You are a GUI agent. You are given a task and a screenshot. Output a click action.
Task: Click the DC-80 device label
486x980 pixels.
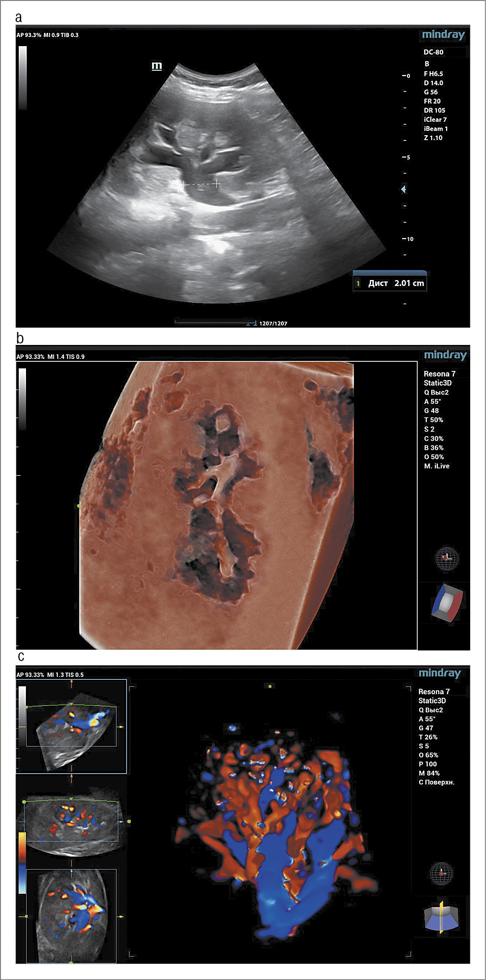[x=433, y=52]
